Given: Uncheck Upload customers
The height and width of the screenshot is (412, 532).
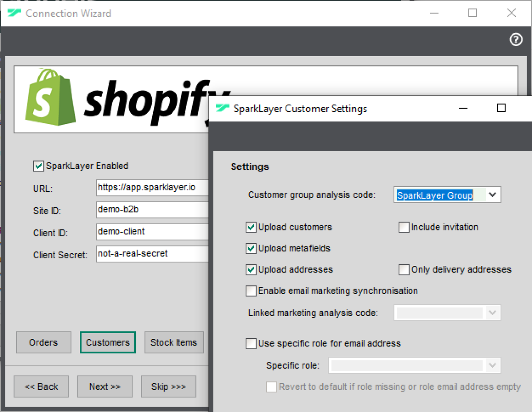Looking at the screenshot, I should (x=251, y=227).
